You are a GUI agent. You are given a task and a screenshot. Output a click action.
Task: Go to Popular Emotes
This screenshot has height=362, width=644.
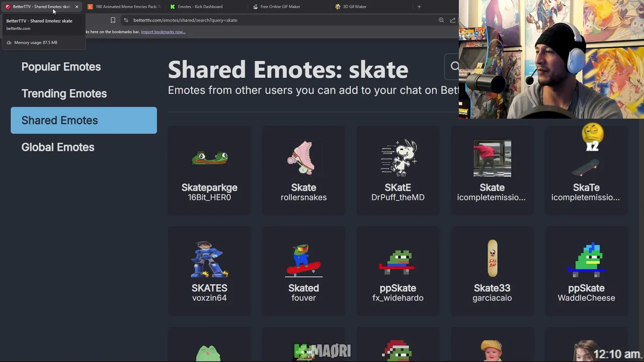(x=61, y=67)
